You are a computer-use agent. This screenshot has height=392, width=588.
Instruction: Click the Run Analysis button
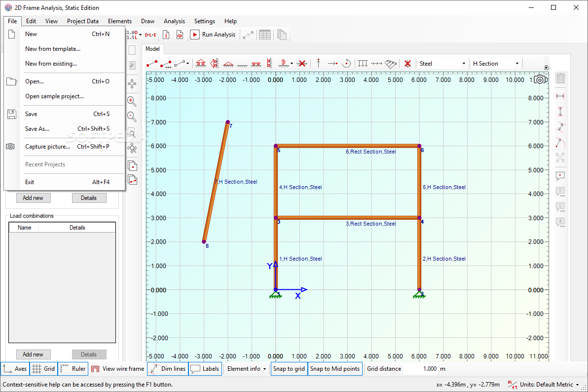coord(214,35)
